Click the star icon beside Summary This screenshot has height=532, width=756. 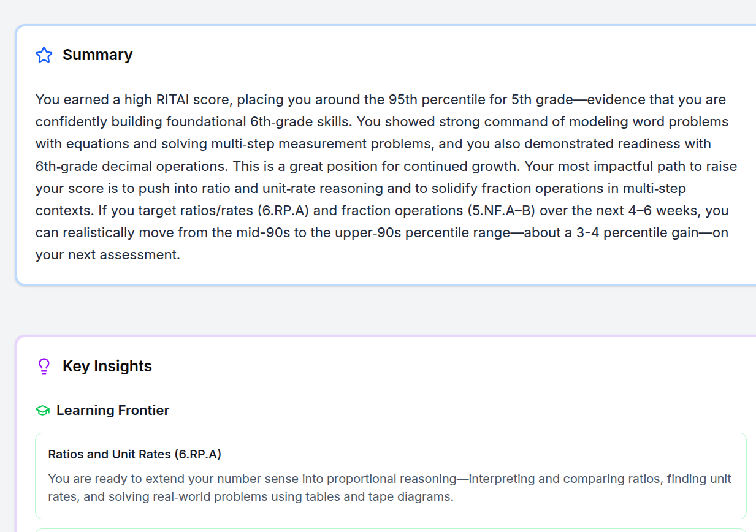(44, 55)
